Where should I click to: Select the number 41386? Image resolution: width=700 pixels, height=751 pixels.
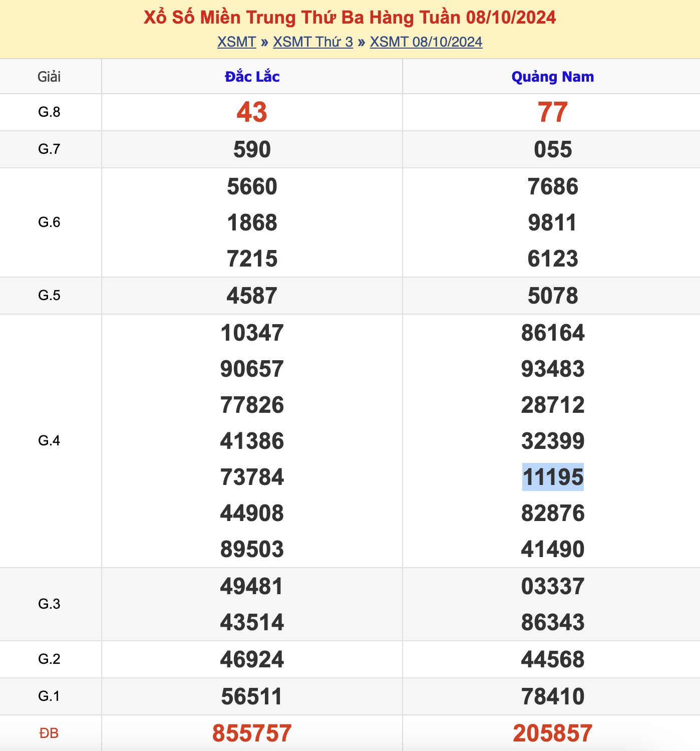pos(252,441)
